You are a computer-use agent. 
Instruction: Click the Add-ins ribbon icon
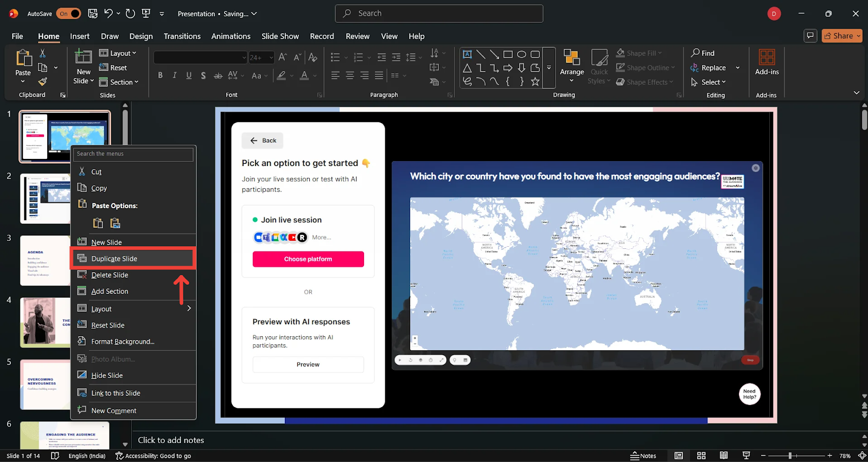(767, 57)
